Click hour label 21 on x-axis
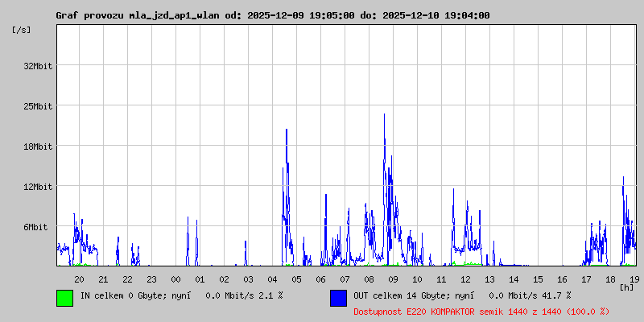The image size is (644, 322). coord(104,279)
